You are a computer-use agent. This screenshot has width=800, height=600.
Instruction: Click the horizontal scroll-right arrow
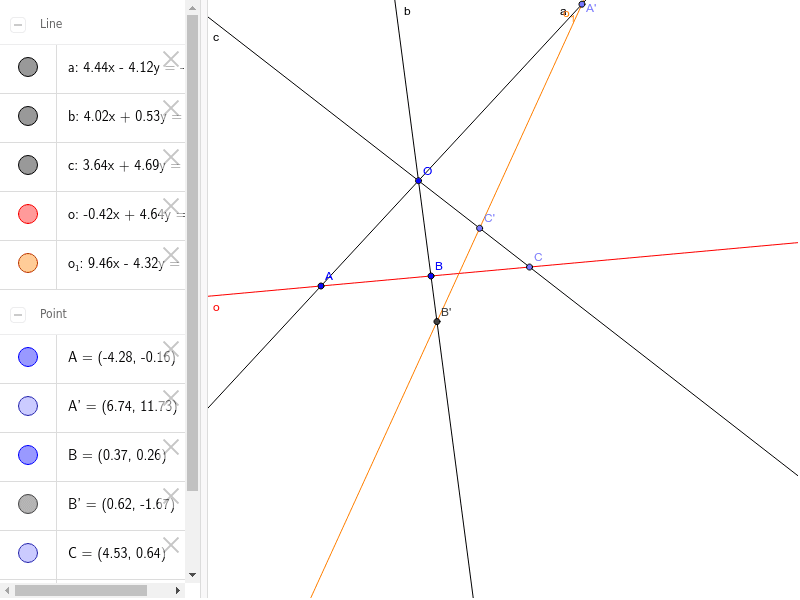(x=178, y=590)
